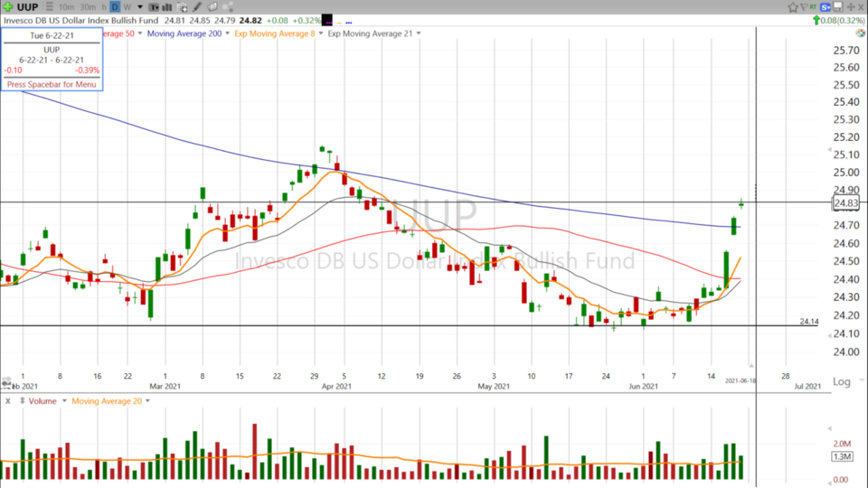The width and height of the screenshot is (868, 488).
Task: Click 'Invesco DB US Dollar Index Bullish Fund' title
Action: click(80, 21)
